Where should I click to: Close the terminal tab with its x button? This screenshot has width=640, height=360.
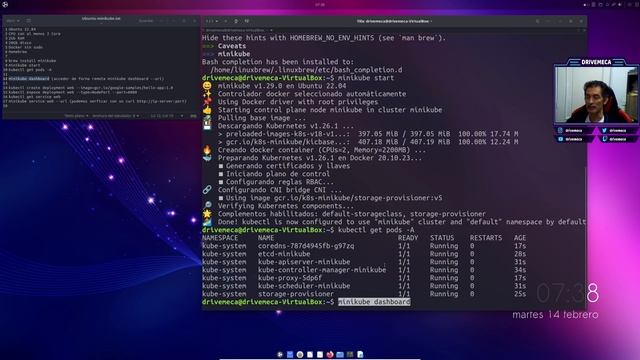pos(271,30)
